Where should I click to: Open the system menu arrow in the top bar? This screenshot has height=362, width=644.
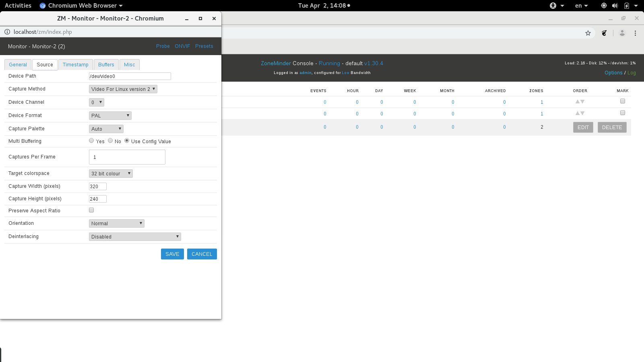[x=636, y=6]
